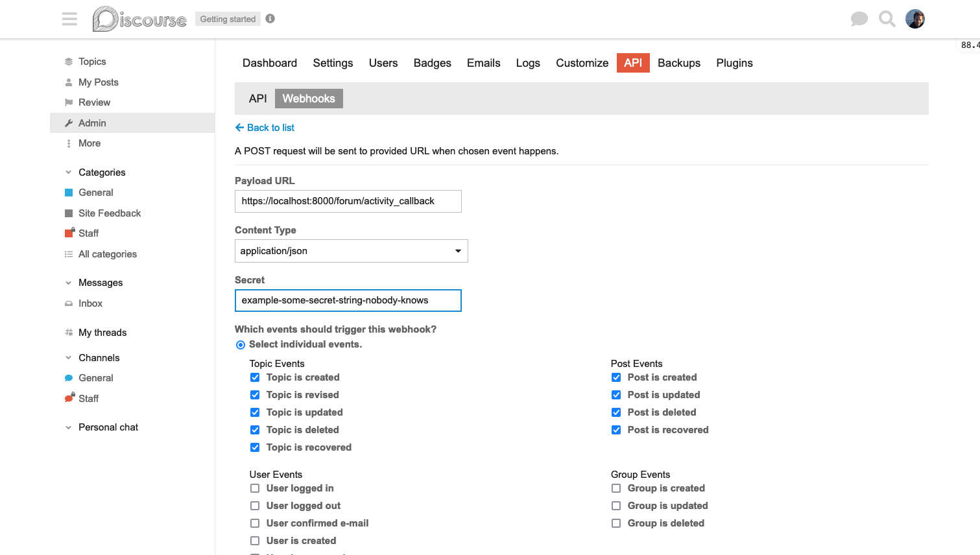Open the Content Type dropdown
This screenshot has width=980, height=555.
pyautogui.click(x=351, y=251)
